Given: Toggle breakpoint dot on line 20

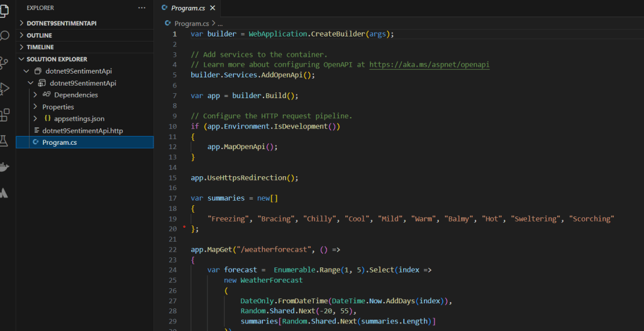Looking at the screenshot, I should (x=184, y=227).
